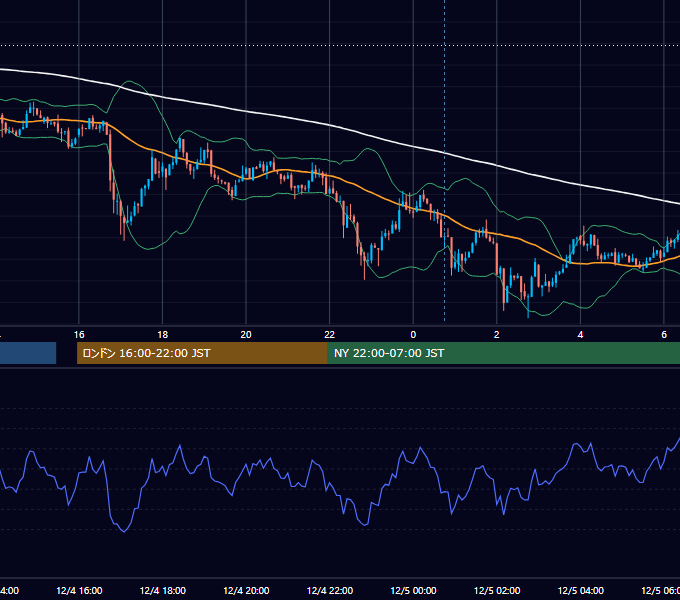Click the 12/4 22:00 date label
This screenshot has width=680, height=600.
click(x=330, y=590)
